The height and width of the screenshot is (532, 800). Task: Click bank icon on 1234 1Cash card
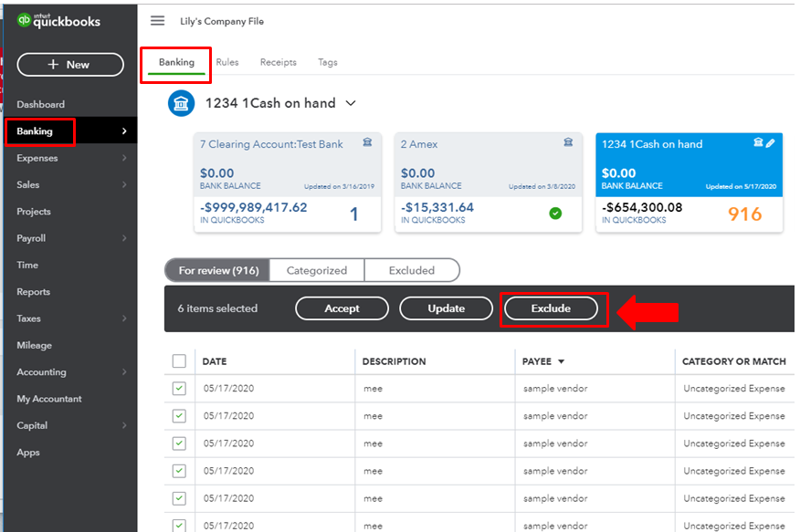tap(759, 142)
